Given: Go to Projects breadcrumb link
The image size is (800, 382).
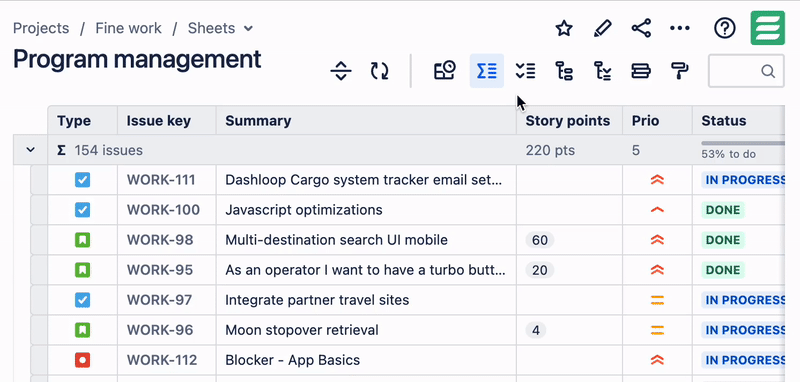Looking at the screenshot, I should coord(41,28).
